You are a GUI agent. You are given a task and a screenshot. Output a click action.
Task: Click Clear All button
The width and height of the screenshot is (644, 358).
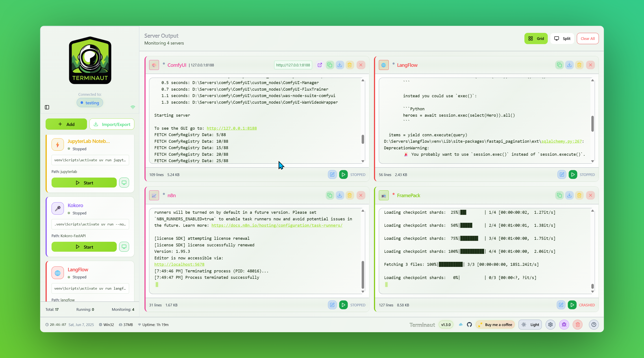pyautogui.click(x=587, y=39)
